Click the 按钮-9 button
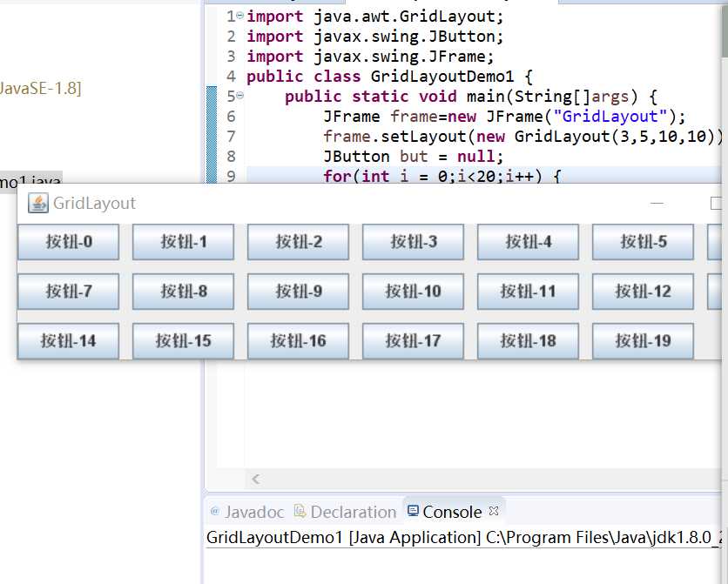The height and width of the screenshot is (584, 728). click(x=298, y=292)
